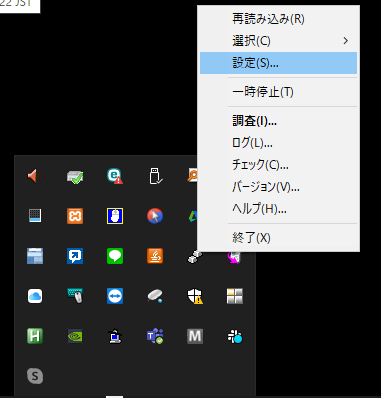Click the green H tray icon
381x398 pixels.
pos(35,336)
